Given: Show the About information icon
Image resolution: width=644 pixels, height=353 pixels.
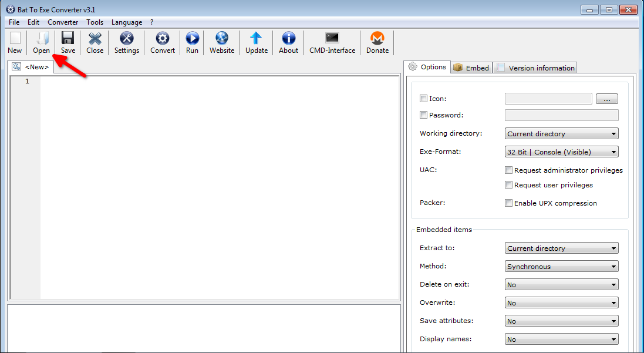Looking at the screenshot, I should tap(288, 43).
